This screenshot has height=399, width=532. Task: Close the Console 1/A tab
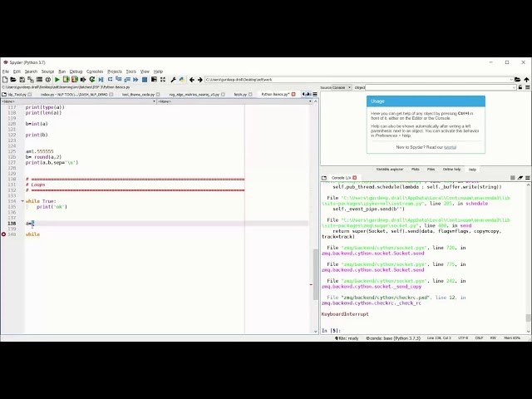pos(355,178)
